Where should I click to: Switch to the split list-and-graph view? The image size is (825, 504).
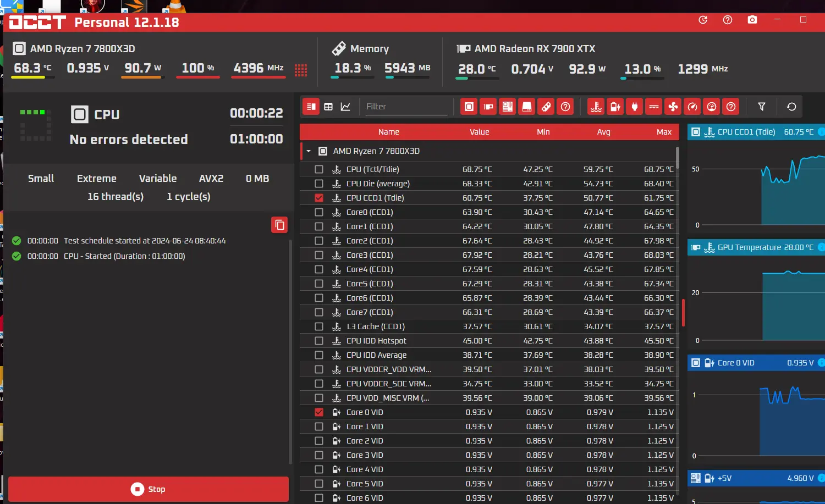point(311,107)
